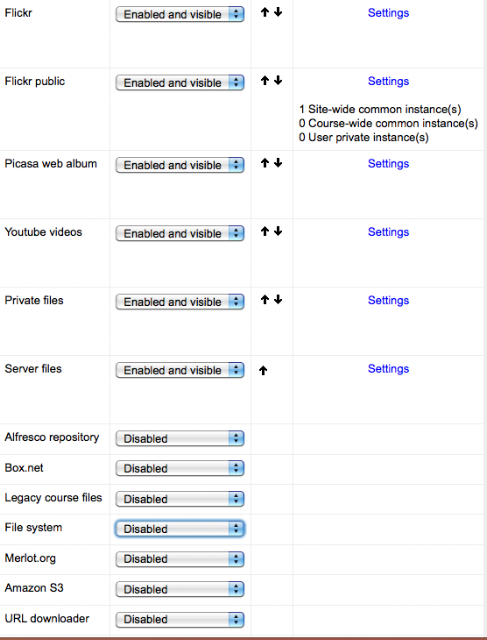The height and width of the screenshot is (640, 487).
Task: Open Settings link for Youtube videos
Action: pos(388,232)
